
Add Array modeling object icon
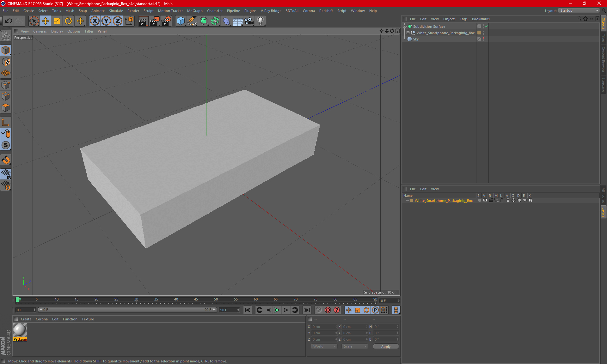[x=215, y=21]
